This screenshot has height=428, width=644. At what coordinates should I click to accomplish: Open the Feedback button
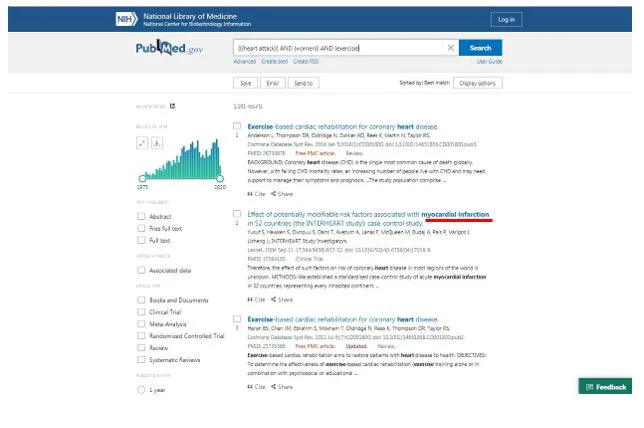(605, 387)
